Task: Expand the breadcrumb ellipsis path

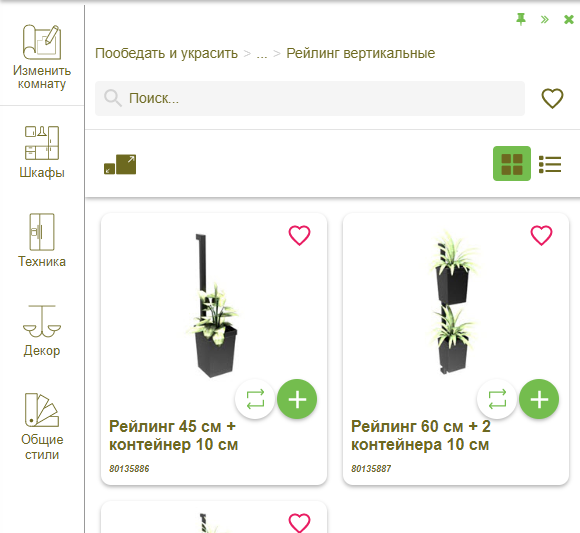Action: 262,54
